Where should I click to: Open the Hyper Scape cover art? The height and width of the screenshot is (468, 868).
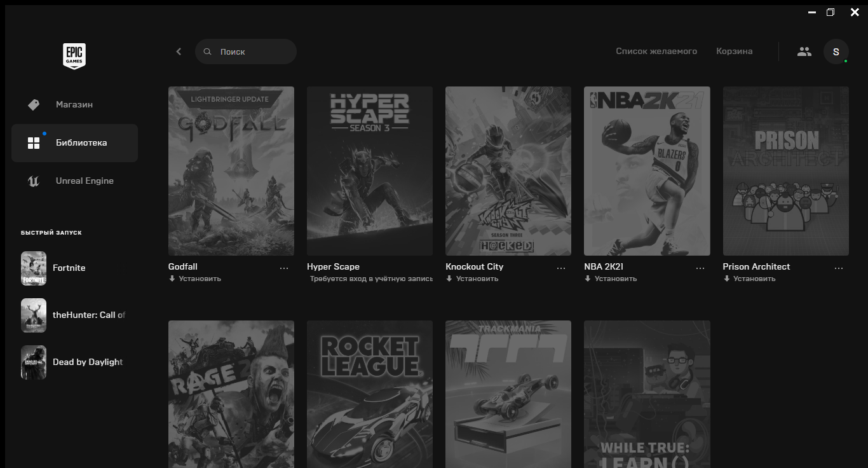(x=370, y=171)
